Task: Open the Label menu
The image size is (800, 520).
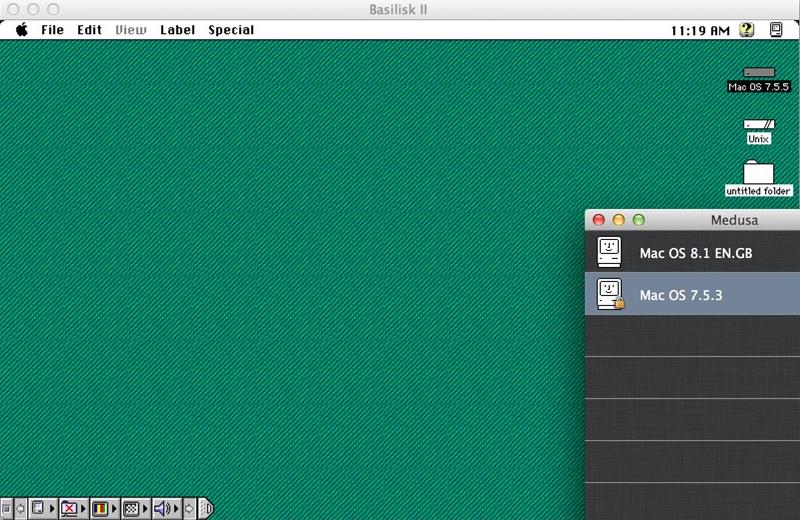Action: [178, 30]
